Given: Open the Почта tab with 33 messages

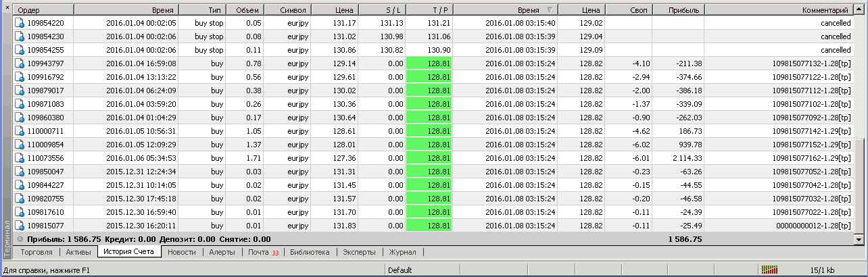Looking at the screenshot, I should coord(263,252).
